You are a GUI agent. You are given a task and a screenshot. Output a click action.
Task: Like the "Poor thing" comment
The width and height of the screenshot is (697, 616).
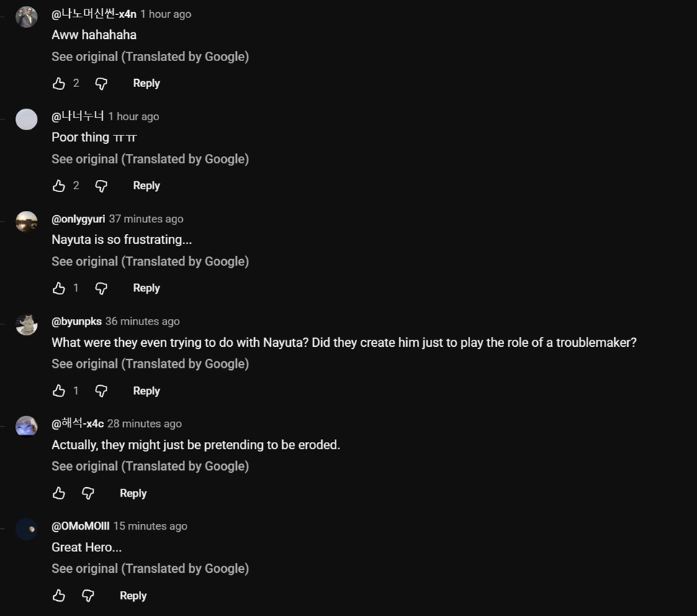coord(58,186)
